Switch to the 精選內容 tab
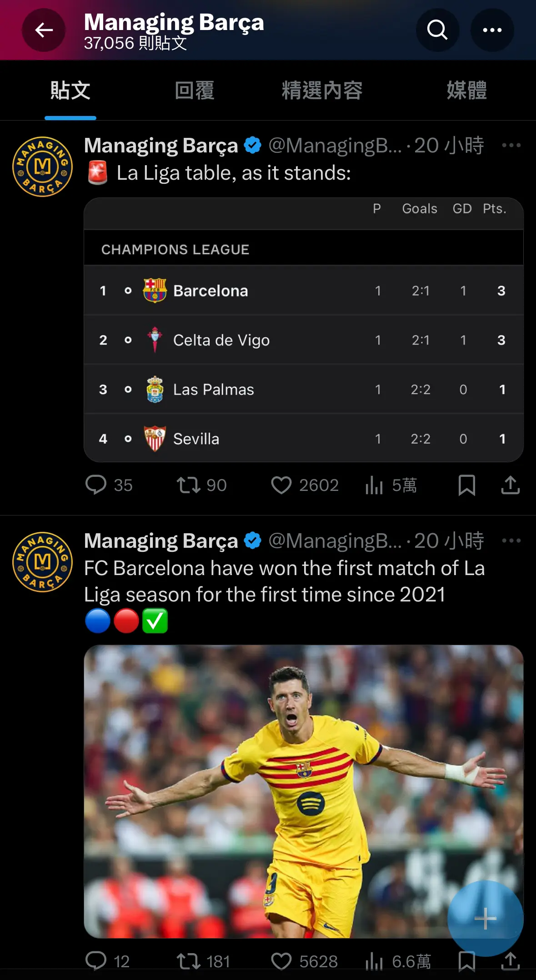Viewport: 536px width, 980px height. pyautogui.click(x=322, y=91)
